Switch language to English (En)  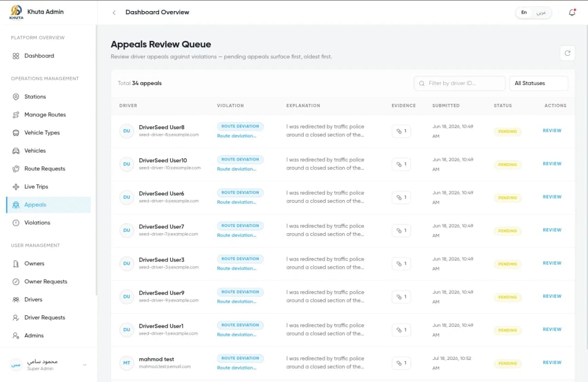(524, 12)
